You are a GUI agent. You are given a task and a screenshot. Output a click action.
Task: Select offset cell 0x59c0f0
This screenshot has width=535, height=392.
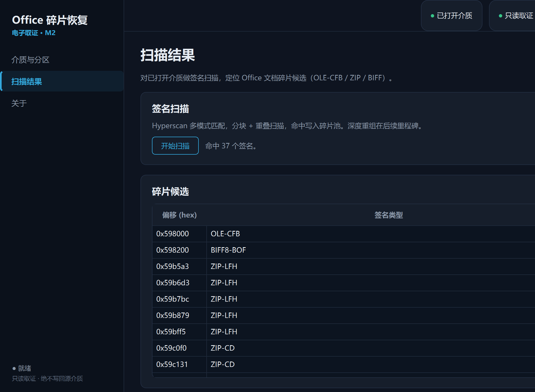[179, 348]
